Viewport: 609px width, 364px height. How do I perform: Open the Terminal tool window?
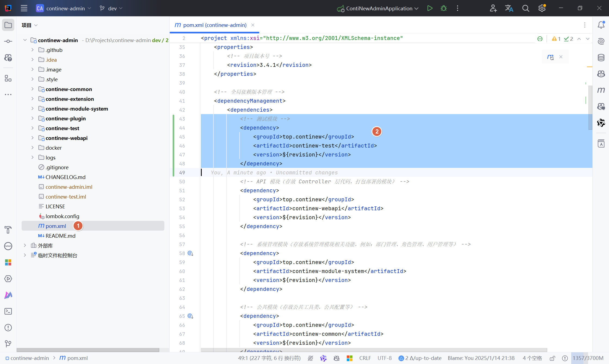8,311
